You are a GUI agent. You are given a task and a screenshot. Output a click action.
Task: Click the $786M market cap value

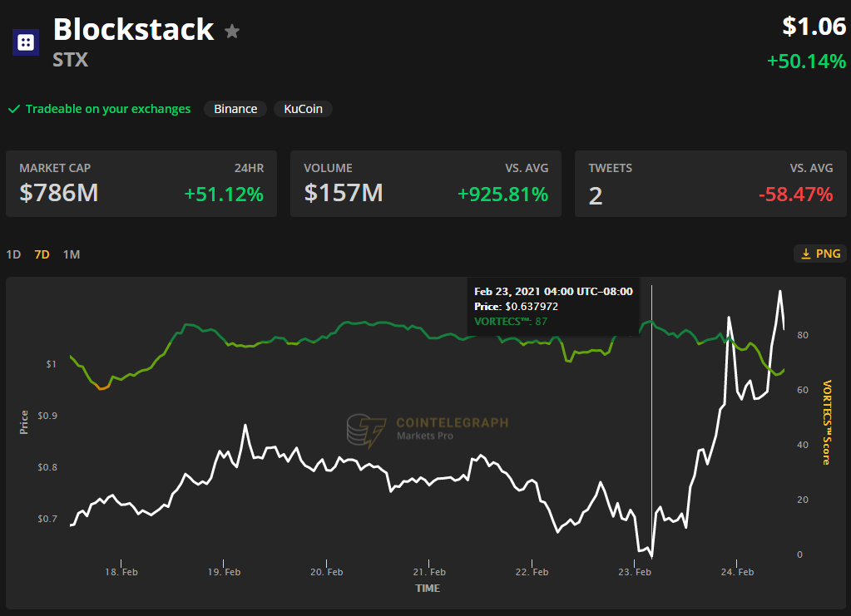pos(59,193)
